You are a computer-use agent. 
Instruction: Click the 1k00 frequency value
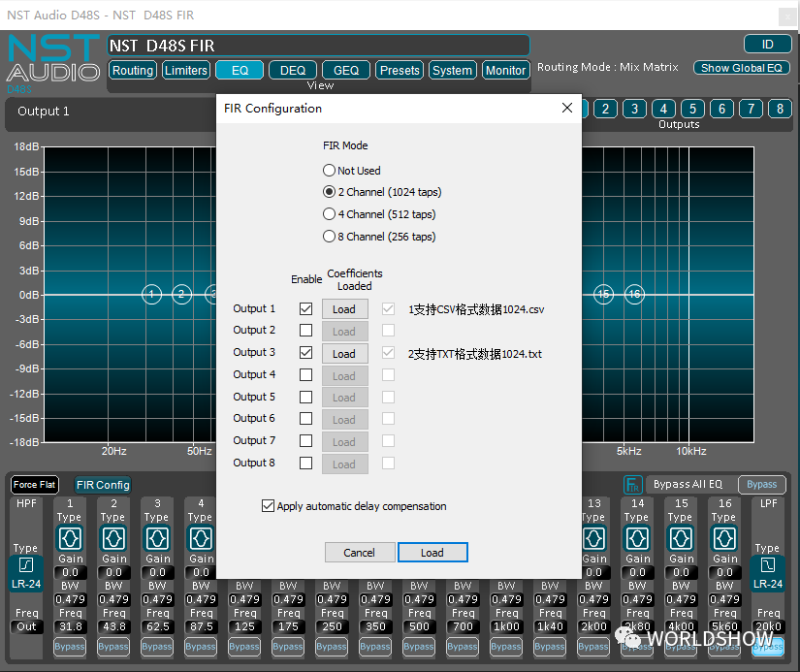coord(506,626)
